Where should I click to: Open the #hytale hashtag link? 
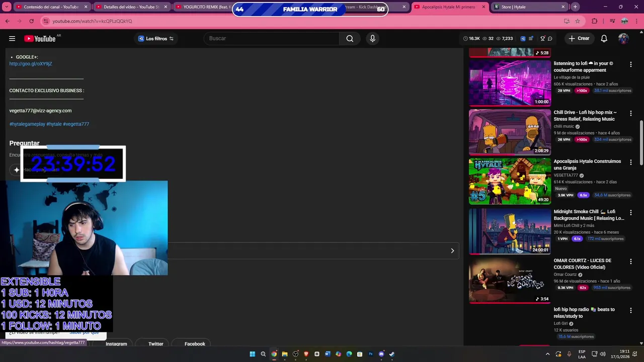pyautogui.click(x=54, y=124)
